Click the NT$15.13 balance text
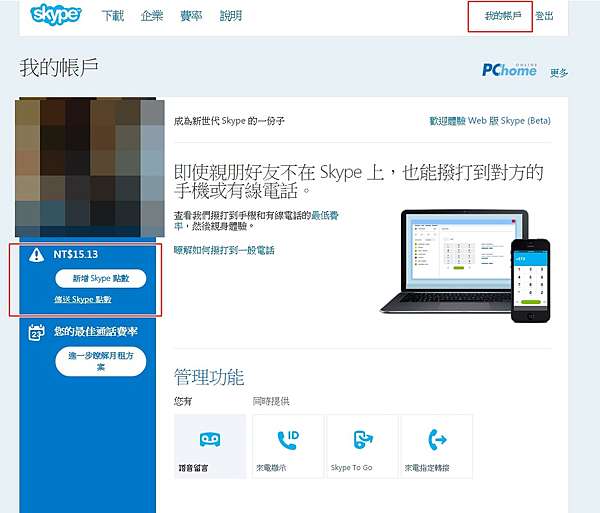Viewport: 600px width, 513px height. pyautogui.click(x=75, y=254)
